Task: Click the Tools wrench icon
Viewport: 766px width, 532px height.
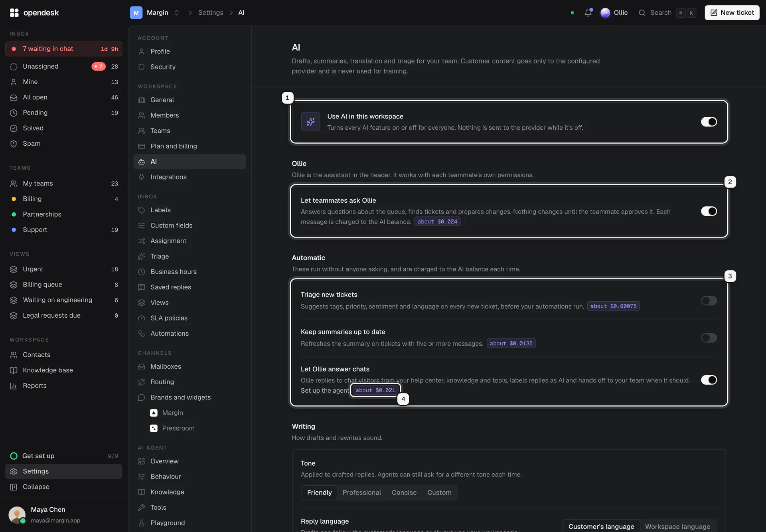Action: 141,507
